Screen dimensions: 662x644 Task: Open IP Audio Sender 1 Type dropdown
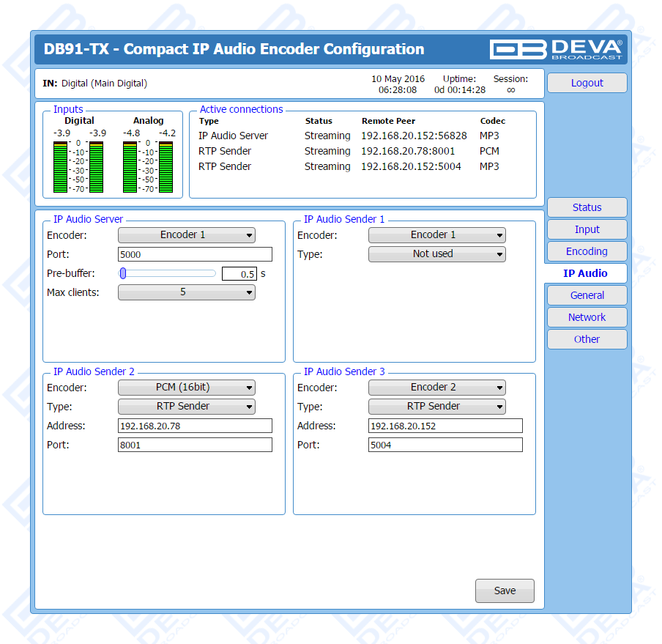437,254
